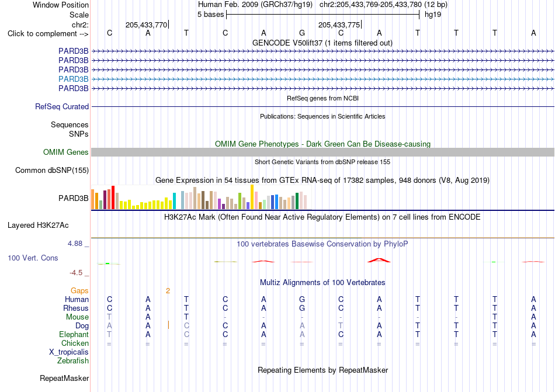
Task: Click the 100 Vert. Cons label
Action: click(33, 258)
